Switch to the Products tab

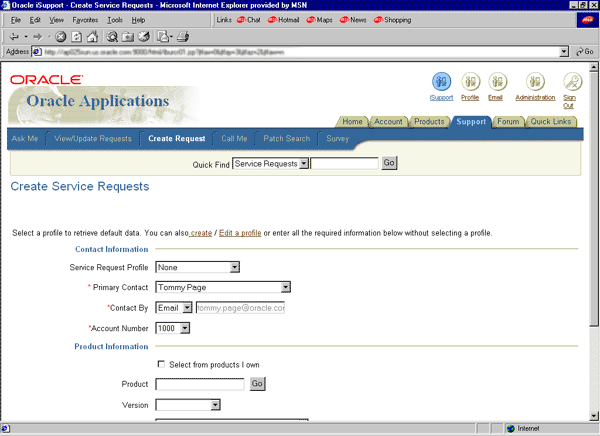(x=429, y=122)
